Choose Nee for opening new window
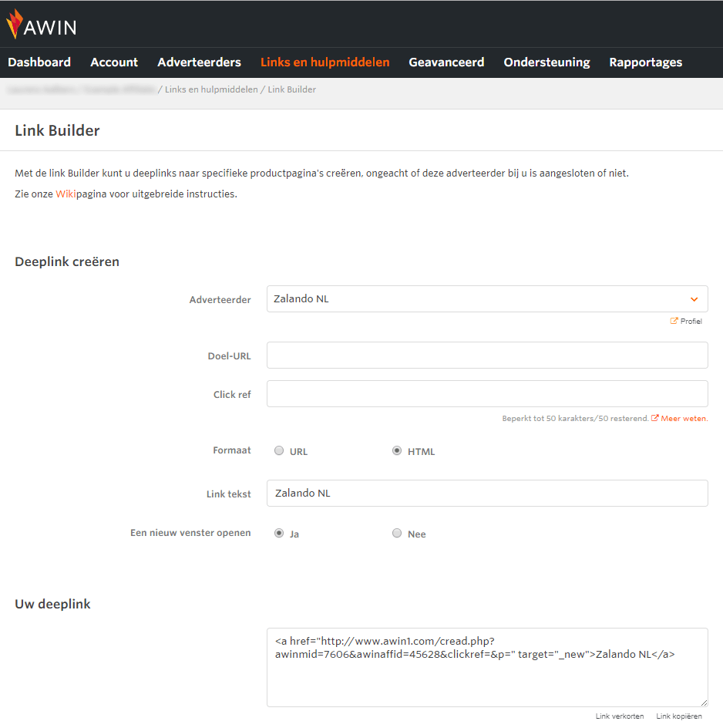The image size is (723, 728). (397, 534)
